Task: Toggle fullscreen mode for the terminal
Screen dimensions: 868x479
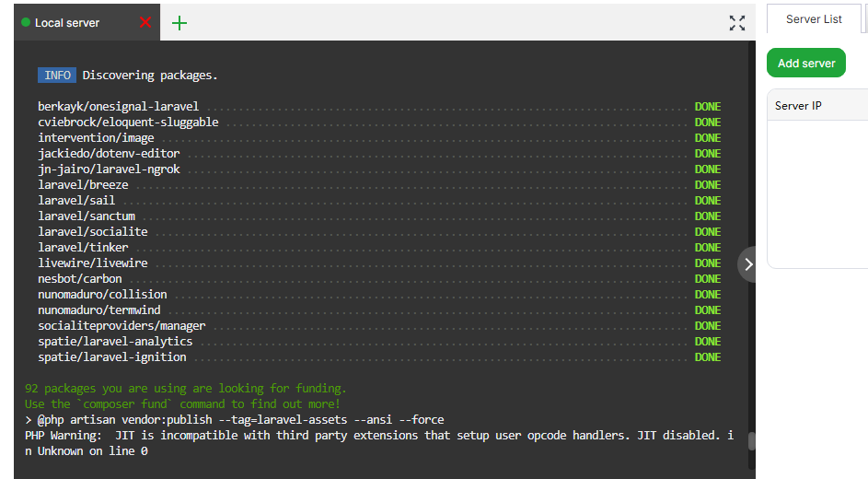Action: pos(736,23)
